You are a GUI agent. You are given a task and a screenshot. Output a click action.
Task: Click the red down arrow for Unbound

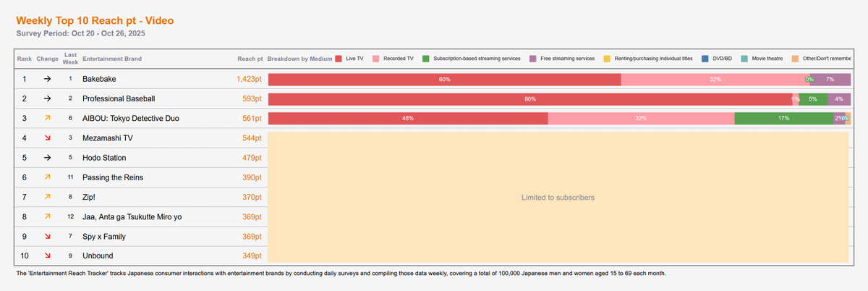(47, 256)
